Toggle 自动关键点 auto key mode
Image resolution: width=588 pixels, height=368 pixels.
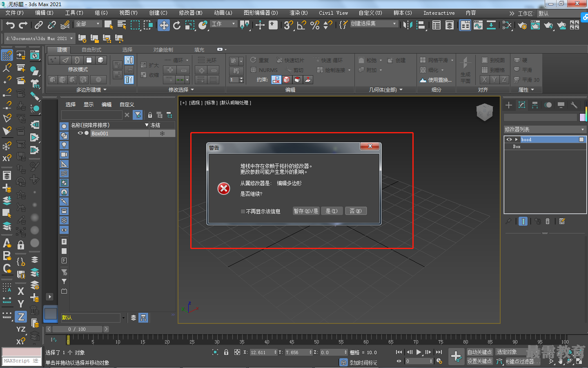pyautogui.click(x=480, y=352)
